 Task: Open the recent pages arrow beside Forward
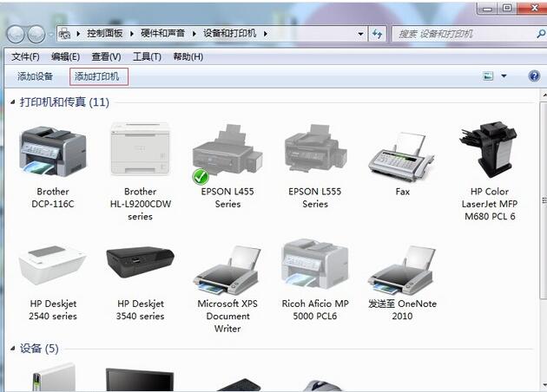(x=51, y=35)
